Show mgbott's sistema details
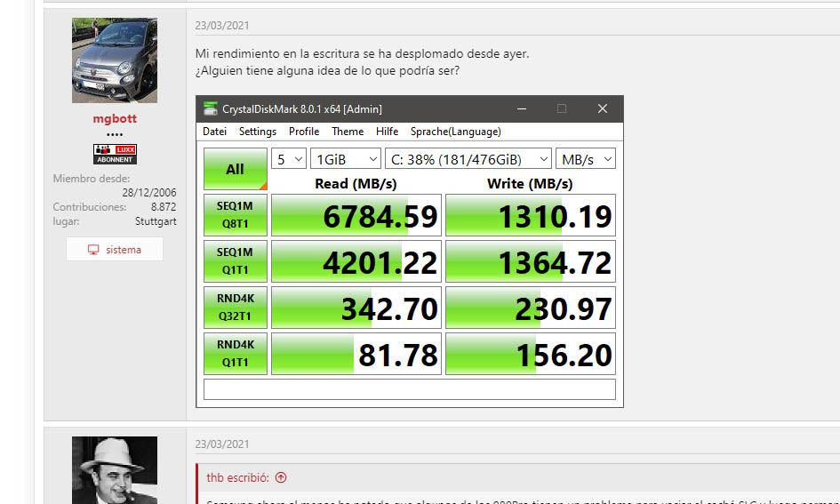The image size is (840, 504). (x=115, y=250)
